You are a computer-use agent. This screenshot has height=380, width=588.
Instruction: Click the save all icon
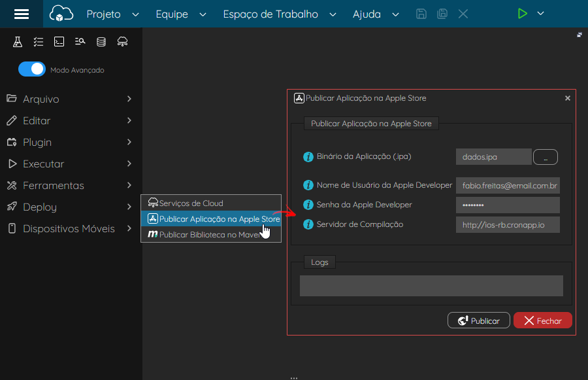pyautogui.click(x=442, y=14)
